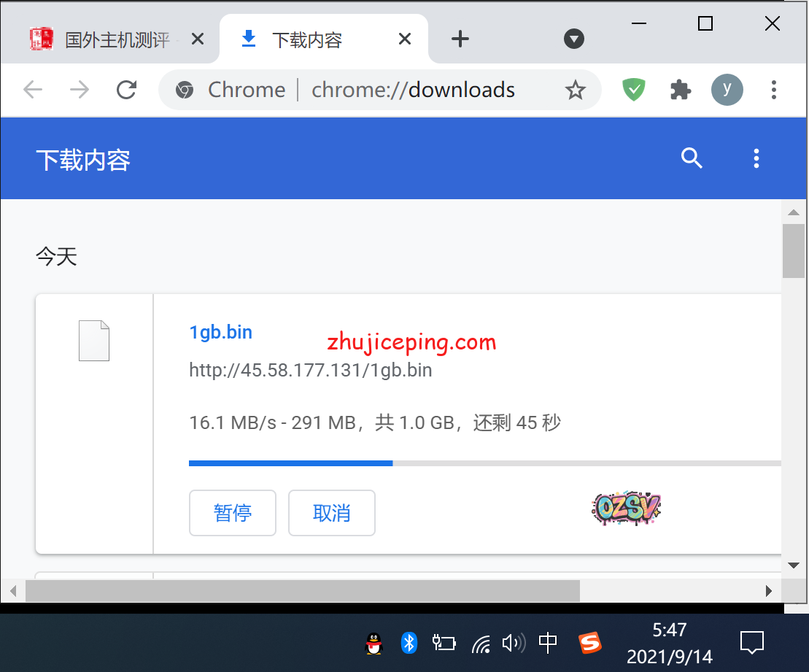The height and width of the screenshot is (672, 809).
Task: Open Chrome's three-dot main menu
Action: pyautogui.click(x=774, y=90)
